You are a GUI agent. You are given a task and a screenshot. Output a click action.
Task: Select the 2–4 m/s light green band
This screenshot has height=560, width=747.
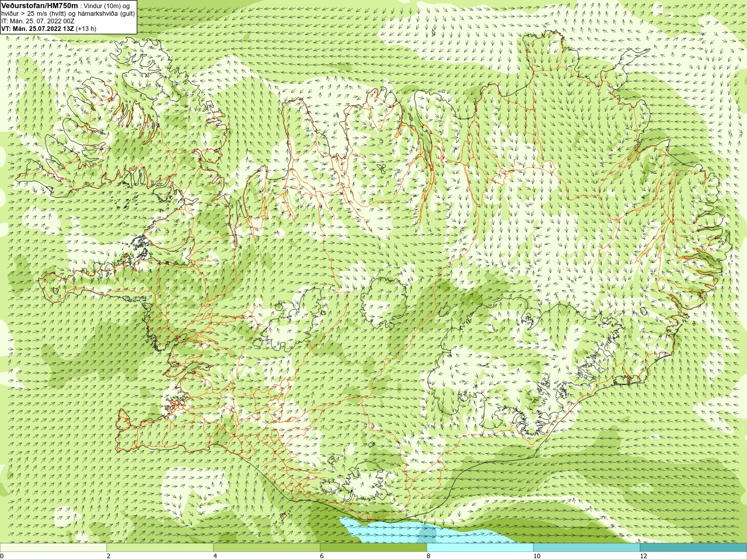(160, 547)
